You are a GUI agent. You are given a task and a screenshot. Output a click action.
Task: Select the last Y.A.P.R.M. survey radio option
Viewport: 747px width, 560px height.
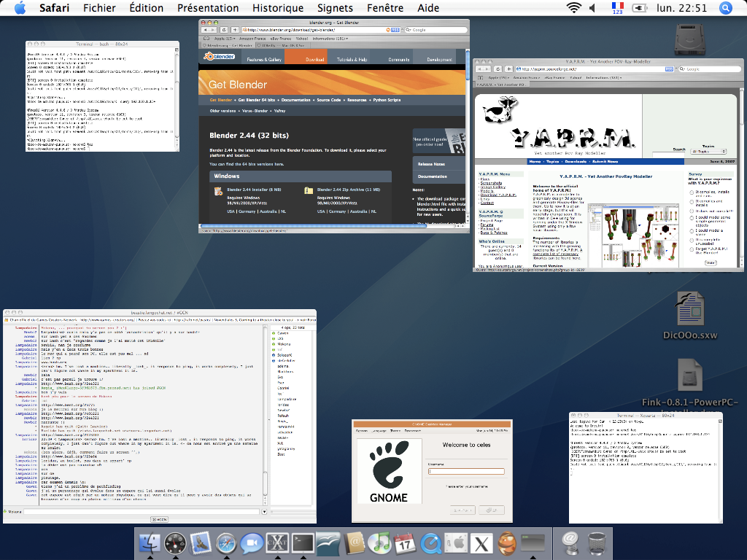(x=691, y=248)
